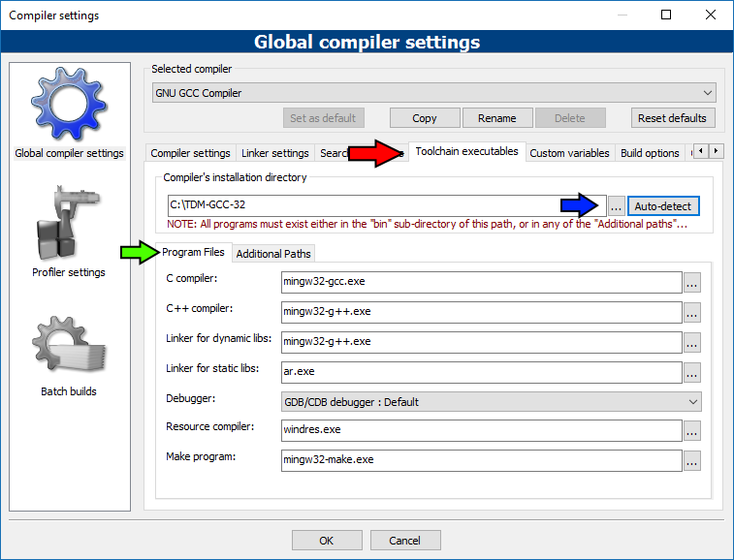Open the Debugger dropdown list
Image resolution: width=734 pixels, height=560 pixels.
coord(491,401)
